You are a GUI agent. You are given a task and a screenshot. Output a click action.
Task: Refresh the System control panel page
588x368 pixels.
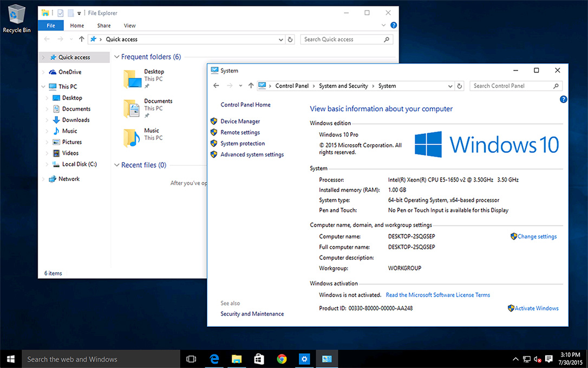[x=459, y=86]
